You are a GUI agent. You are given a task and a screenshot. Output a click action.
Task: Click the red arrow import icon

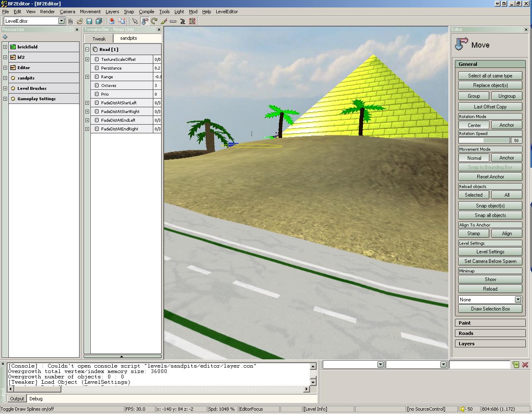pyautogui.click(x=112, y=21)
